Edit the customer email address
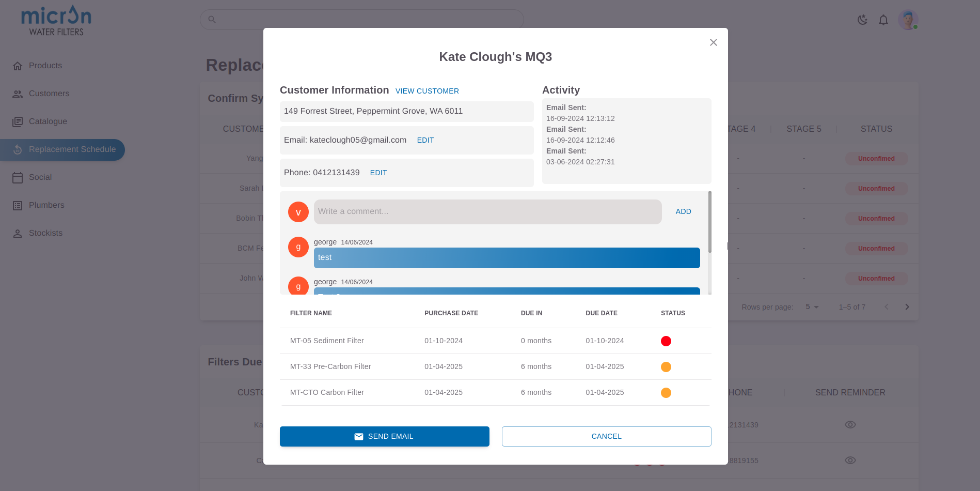Viewport: 980px width, 491px height. click(425, 140)
